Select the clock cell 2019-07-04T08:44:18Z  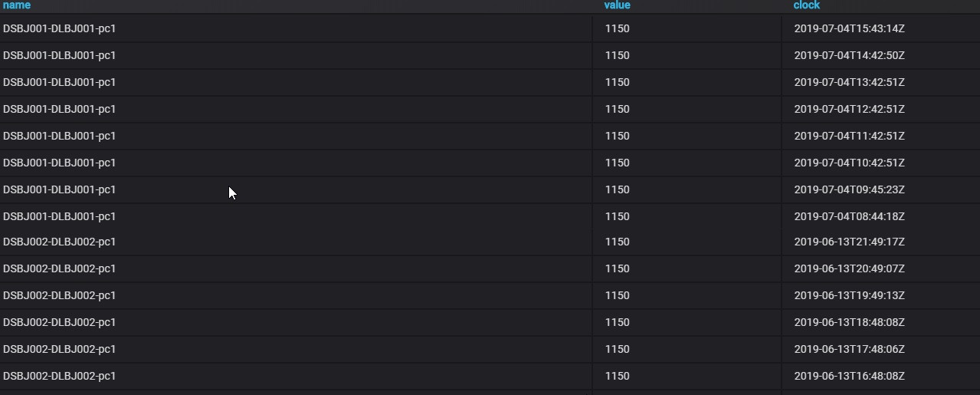(x=849, y=217)
